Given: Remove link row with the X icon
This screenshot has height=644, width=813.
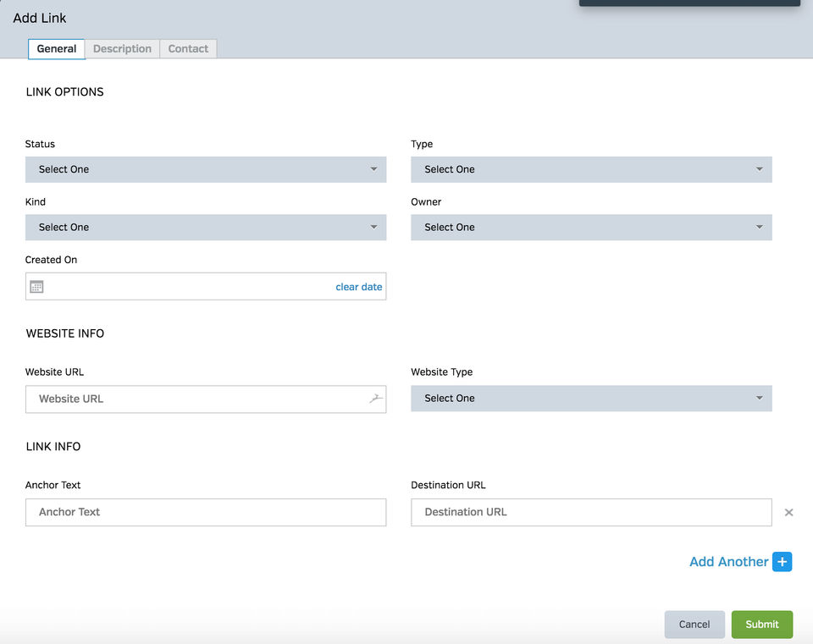Looking at the screenshot, I should click(x=788, y=513).
